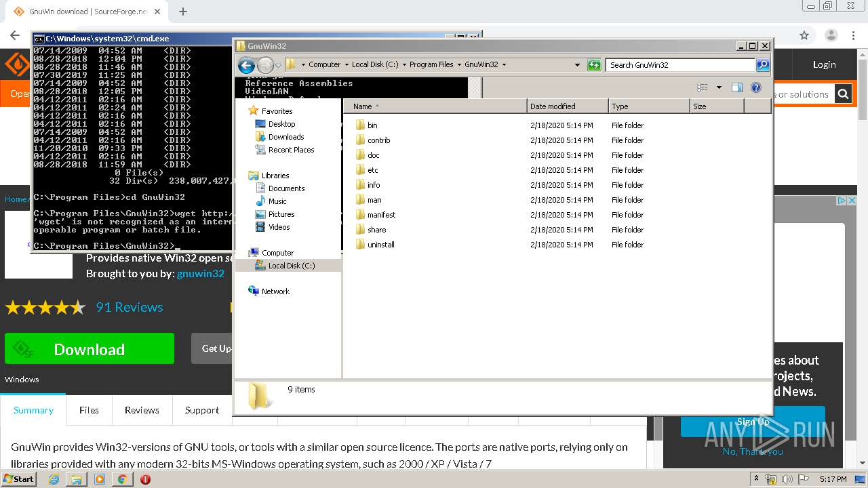Go back in the Chrome browser
The height and width of the screenshot is (488, 868).
pyautogui.click(x=15, y=35)
